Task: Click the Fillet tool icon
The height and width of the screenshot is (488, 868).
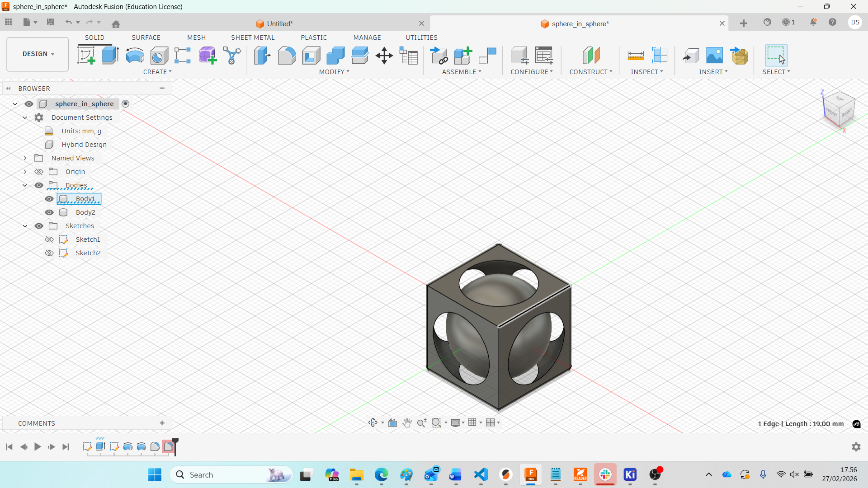Action: click(287, 56)
